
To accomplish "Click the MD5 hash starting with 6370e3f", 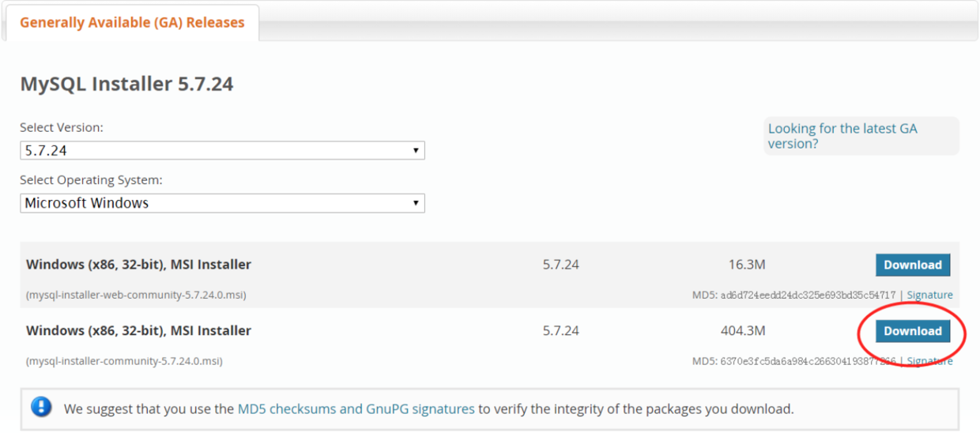I will (x=808, y=361).
